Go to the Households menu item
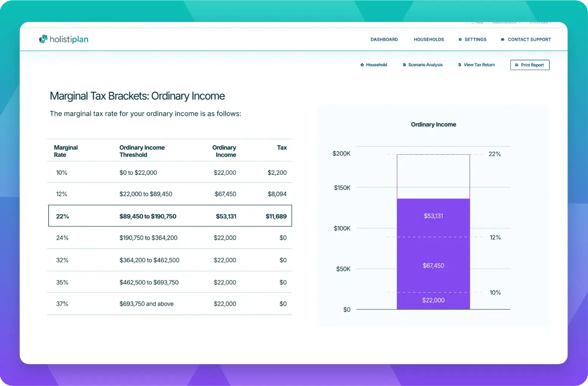Viewport: 588px width, 386px height. click(x=428, y=39)
